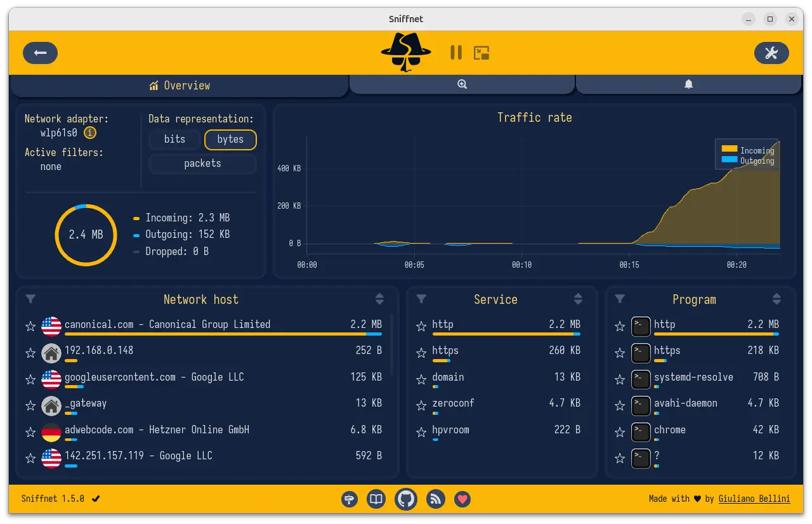Click the Network host list scrollbar
This screenshot has height=524, width=812.
click(x=391, y=343)
